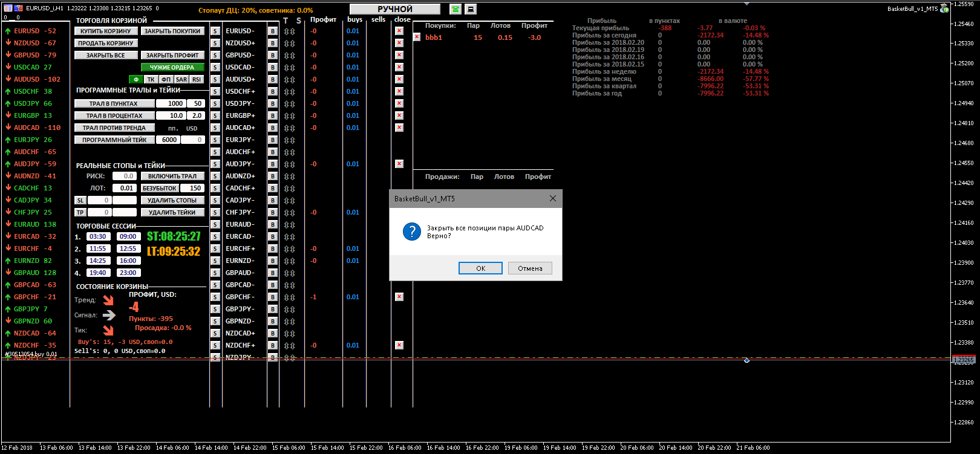Toggle ЧУЖИЕ ОРДЕРА green button
This screenshot has height=454, width=980.
172,67
